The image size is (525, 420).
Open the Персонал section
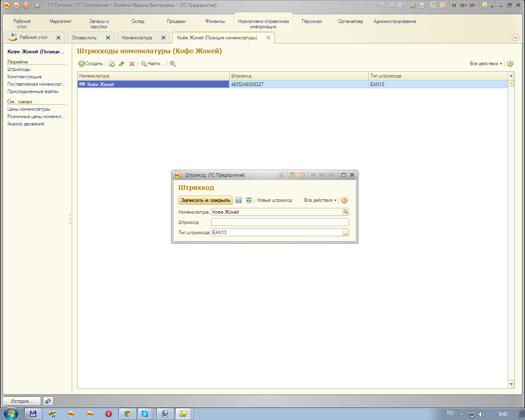click(312, 21)
